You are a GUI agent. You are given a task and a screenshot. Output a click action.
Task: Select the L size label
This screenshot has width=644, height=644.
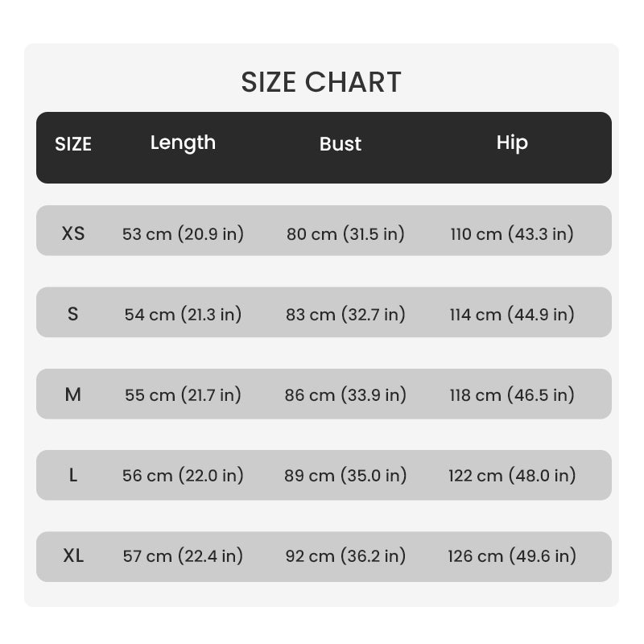coord(73,476)
